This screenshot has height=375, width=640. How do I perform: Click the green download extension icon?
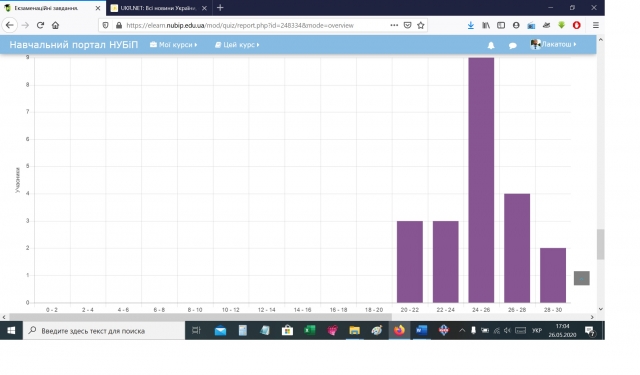pyautogui.click(x=562, y=25)
